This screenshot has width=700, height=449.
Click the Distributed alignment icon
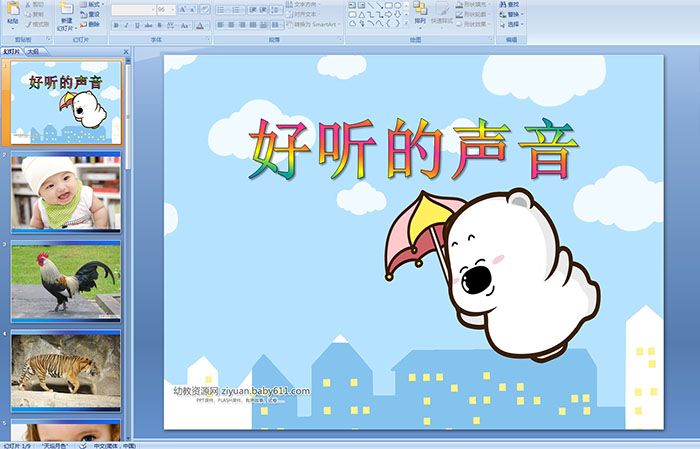pyautogui.click(x=263, y=25)
